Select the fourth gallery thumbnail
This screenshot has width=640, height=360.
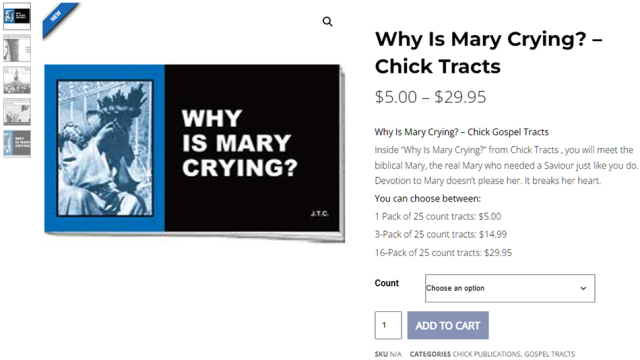(x=17, y=112)
